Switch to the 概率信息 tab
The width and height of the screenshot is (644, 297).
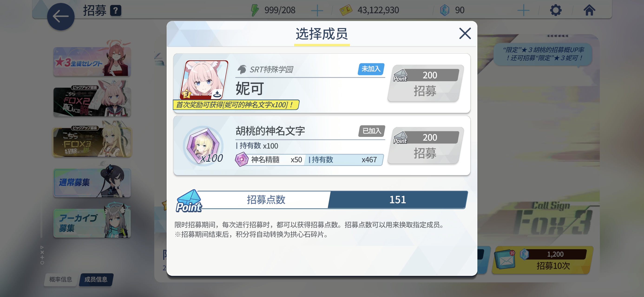[x=60, y=279]
